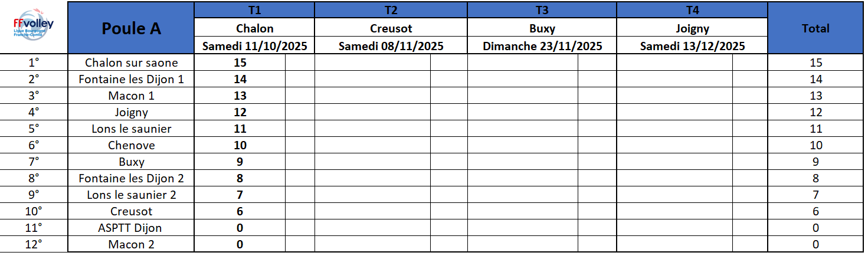The image size is (868, 259).
Task: Click the Joigny venue header cell
Action: point(692,28)
